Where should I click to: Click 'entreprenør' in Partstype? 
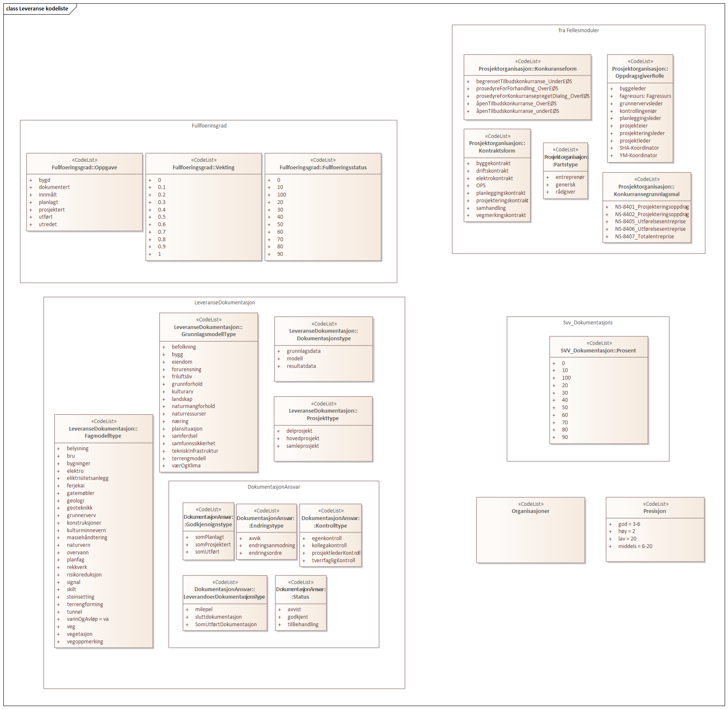570,177
